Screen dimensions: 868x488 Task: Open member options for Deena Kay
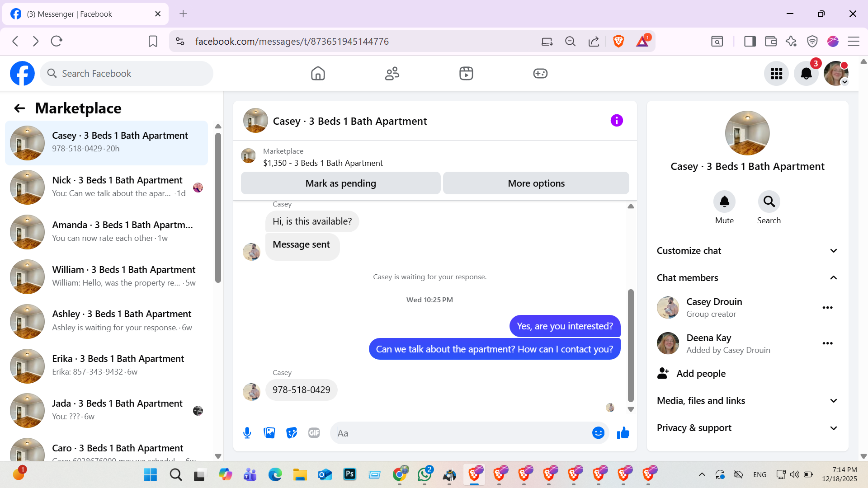[827, 343]
